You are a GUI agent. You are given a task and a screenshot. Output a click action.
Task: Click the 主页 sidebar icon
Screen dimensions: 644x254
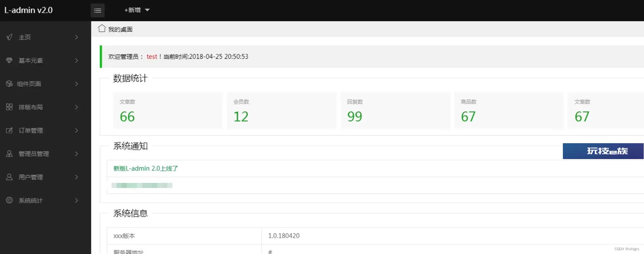tap(10, 37)
